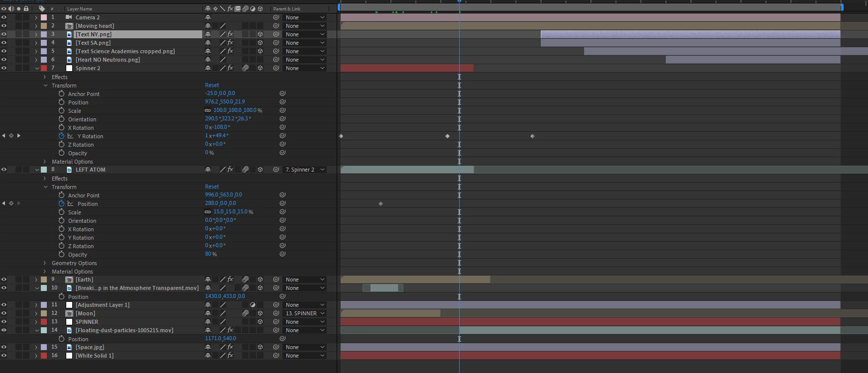Toggle shy switch on Heart NO Neutrons.png

[208, 60]
